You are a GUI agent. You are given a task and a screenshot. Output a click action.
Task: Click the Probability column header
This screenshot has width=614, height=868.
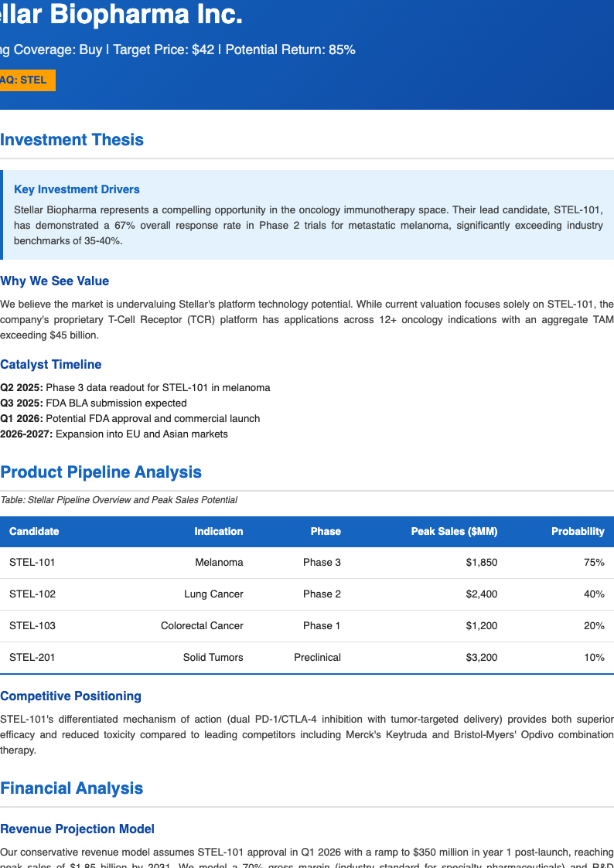578,532
